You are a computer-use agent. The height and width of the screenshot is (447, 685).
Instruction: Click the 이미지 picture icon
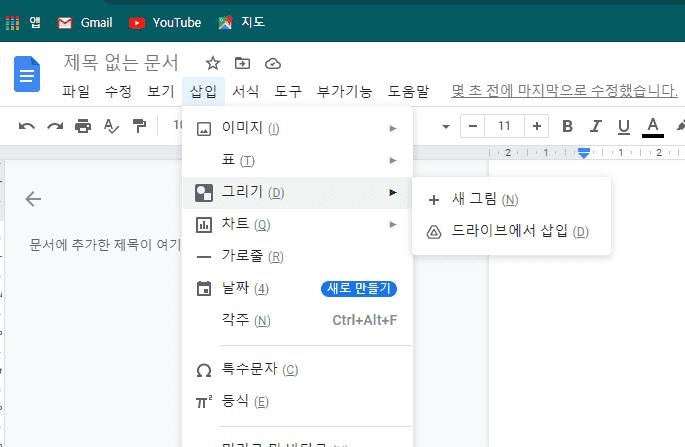[x=204, y=129]
